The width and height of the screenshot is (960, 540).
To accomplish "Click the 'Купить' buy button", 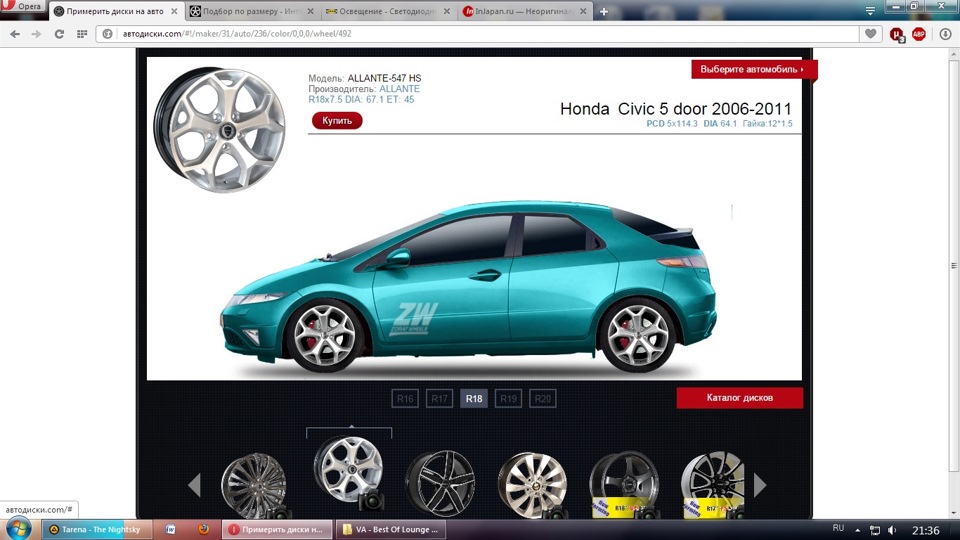I will tap(337, 121).
